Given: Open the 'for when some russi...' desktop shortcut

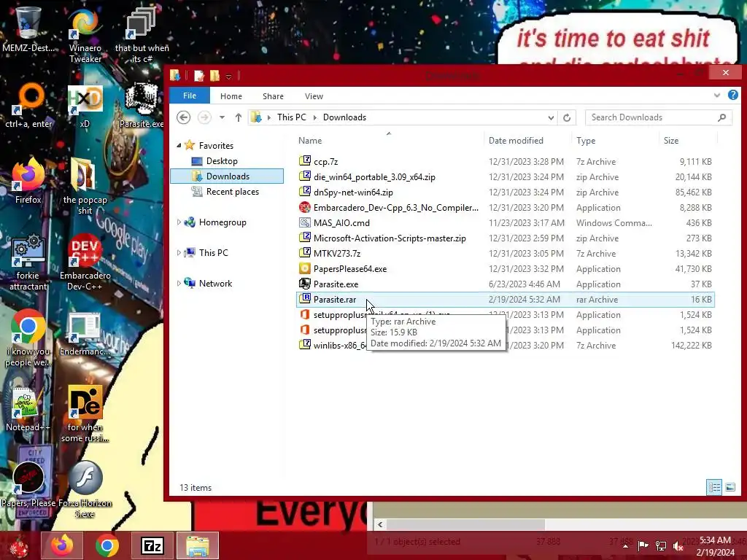Looking at the screenshot, I should pos(85,414).
